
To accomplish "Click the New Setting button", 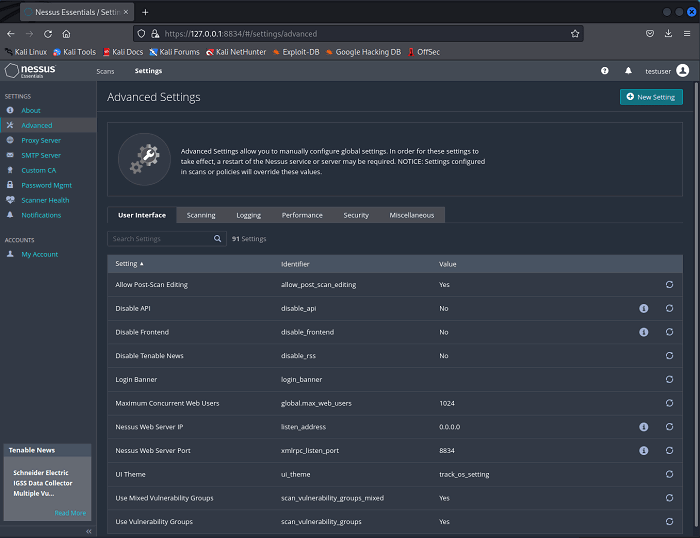I will [x=651, y=97].
